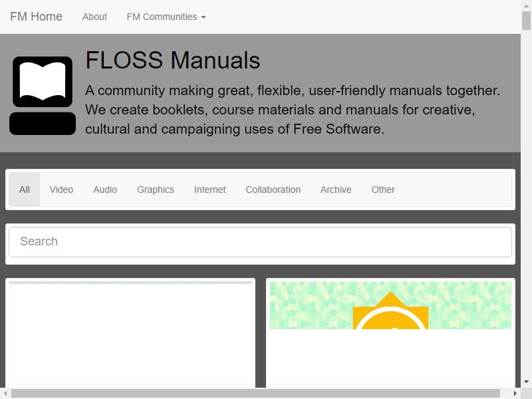Click the horizontal scroll right arrow
The width and height of the screenshot is (532, 399).
pos(515,394)
